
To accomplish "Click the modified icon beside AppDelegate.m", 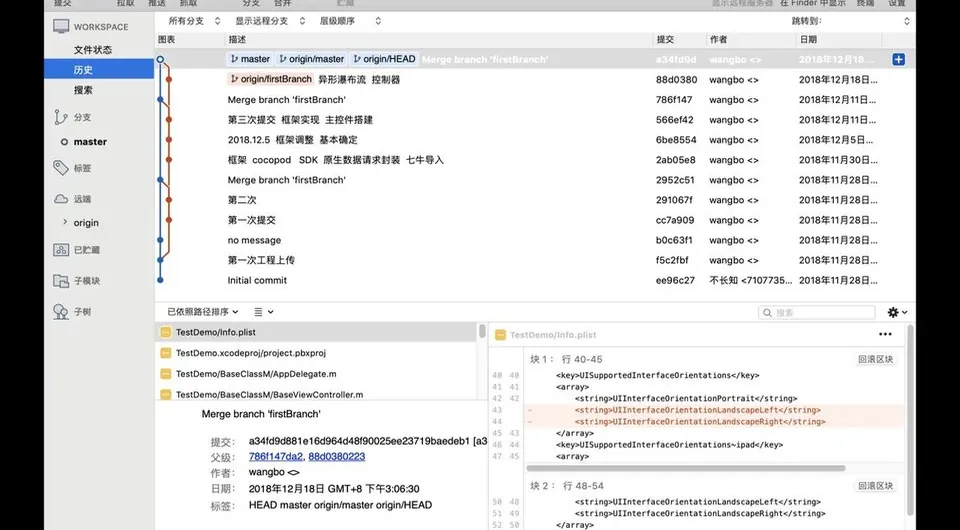I will coord(165,374).
